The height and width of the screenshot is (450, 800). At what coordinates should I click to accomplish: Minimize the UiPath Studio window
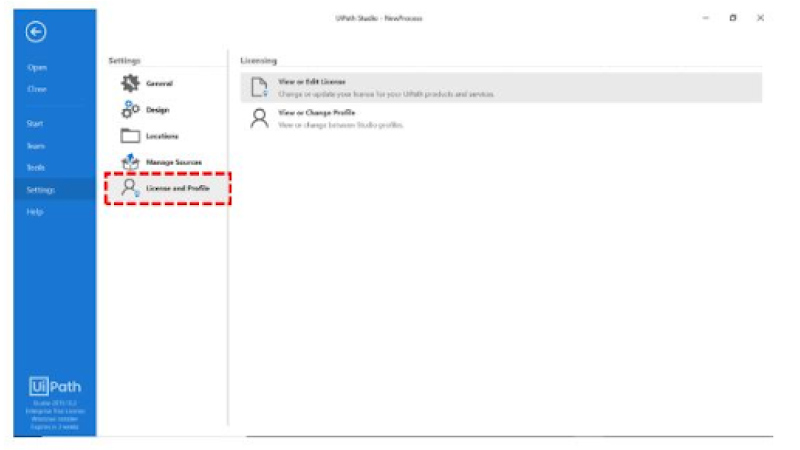(x=706, y=18)
